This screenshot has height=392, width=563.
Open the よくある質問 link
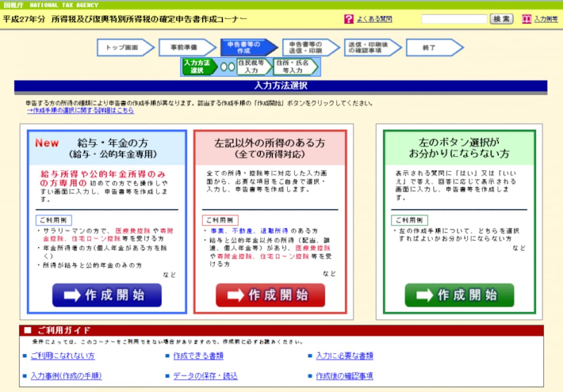tap(374, 19)
